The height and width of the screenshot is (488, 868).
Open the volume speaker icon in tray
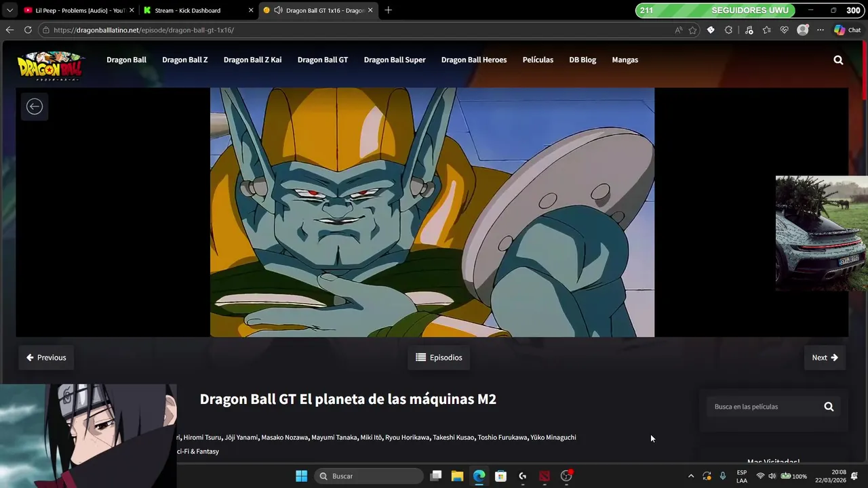point(772,476)
